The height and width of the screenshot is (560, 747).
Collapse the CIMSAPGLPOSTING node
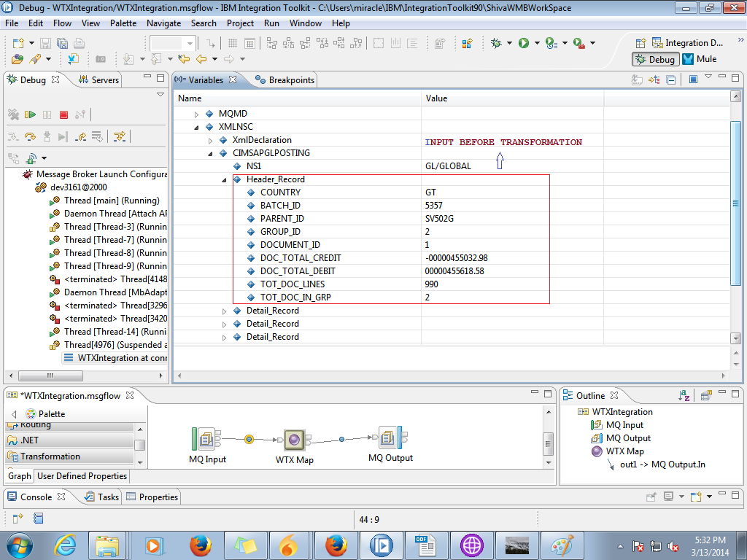[210, 153]
